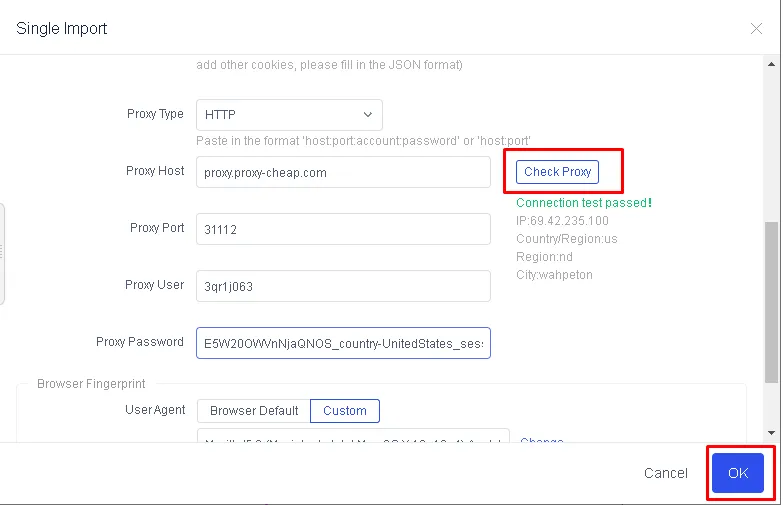Close the Single Import dialog
This screenshot has width=783, height=505.
coord(756,29)
